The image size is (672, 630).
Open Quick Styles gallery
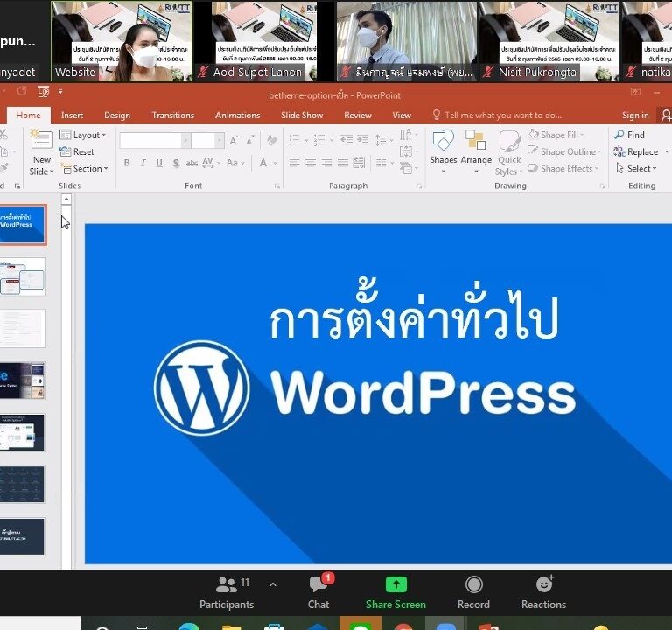(509, 152)
